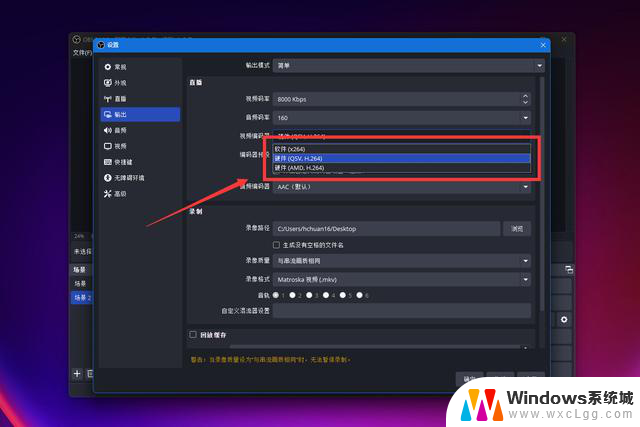The image size is (640, 427).
Task: Open the 高级 Advanced tools icon
Action: [x=108, y=194]
